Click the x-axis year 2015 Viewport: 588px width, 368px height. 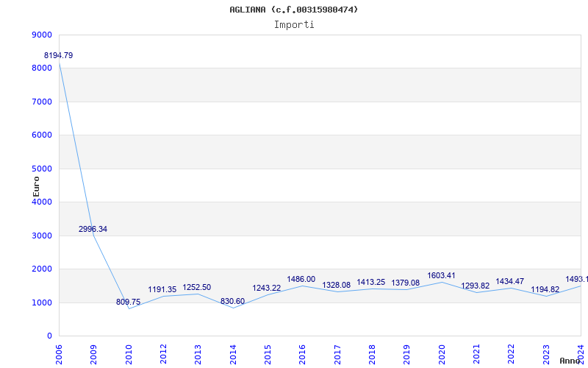pyautogui.click(x=268, y=354)
